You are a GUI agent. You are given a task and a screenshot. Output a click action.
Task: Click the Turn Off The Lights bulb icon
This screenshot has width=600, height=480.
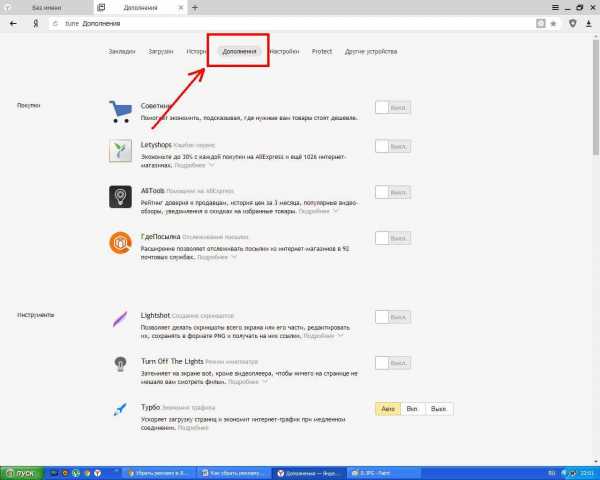pos(120,364)
